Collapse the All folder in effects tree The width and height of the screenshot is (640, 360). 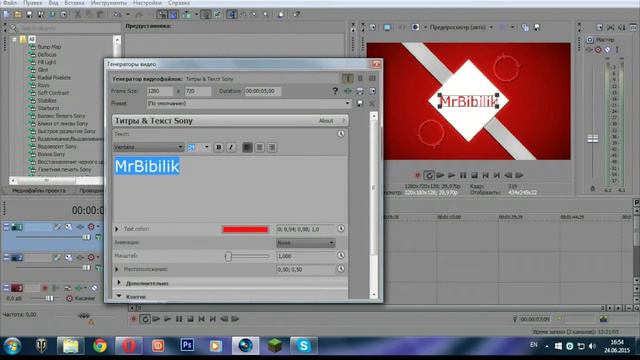point(15,39)
